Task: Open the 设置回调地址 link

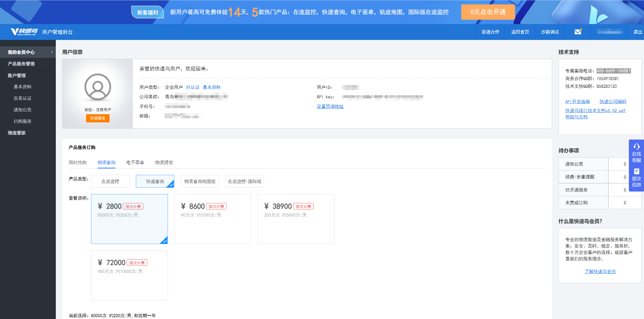Action: pos(330,106)
